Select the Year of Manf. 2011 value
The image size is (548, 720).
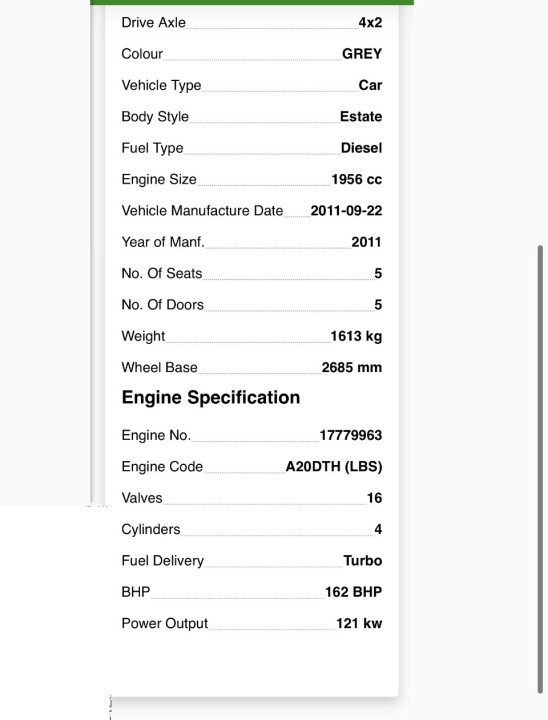[367, 242]
